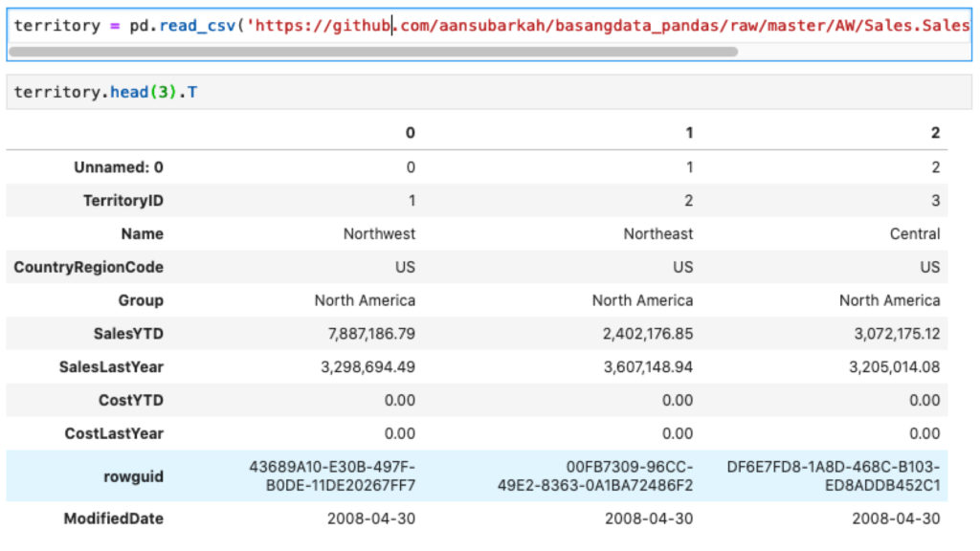This screenshot has height=551, width=980.
Task: Click the 'Unnamed: 0' row label
Action: 119,167
